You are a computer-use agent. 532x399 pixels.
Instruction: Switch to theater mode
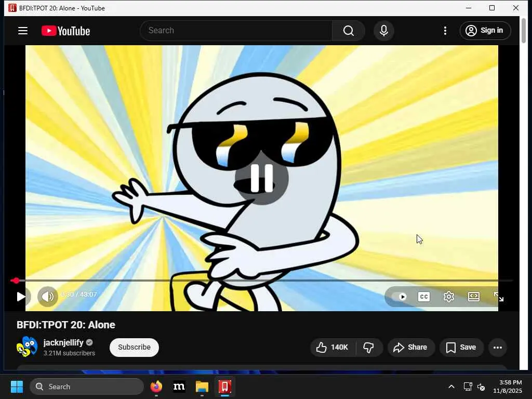(x=474, y=297)
